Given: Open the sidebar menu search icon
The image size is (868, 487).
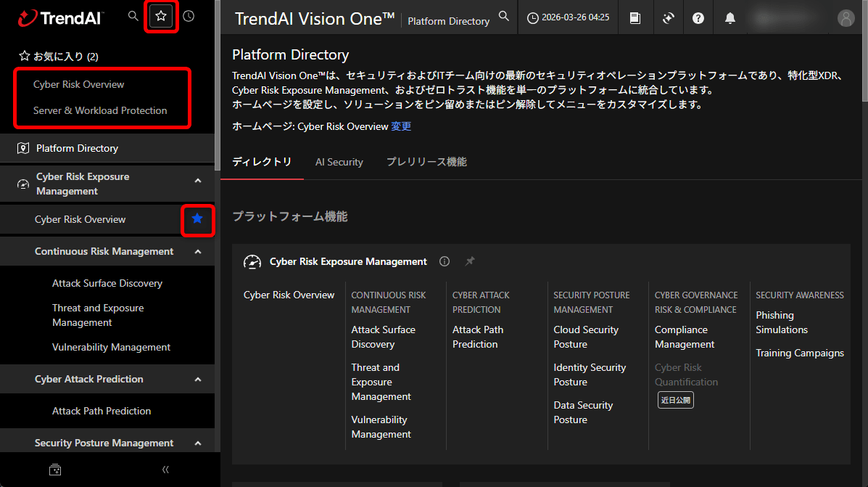Looking at the screenshot, I should [133, 16].
